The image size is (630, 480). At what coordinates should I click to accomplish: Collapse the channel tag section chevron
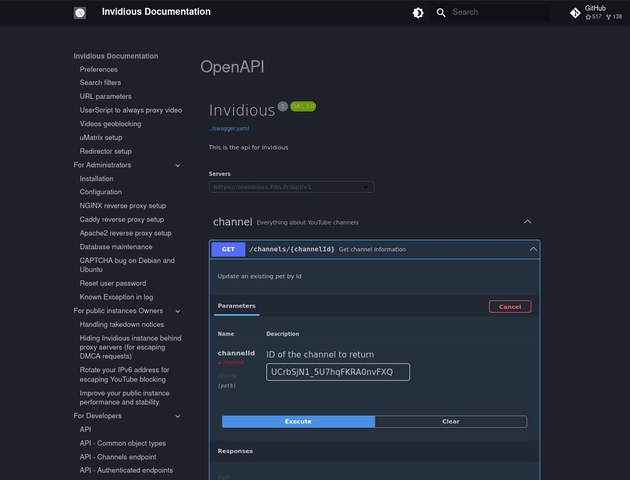click(x=528, y=222)
